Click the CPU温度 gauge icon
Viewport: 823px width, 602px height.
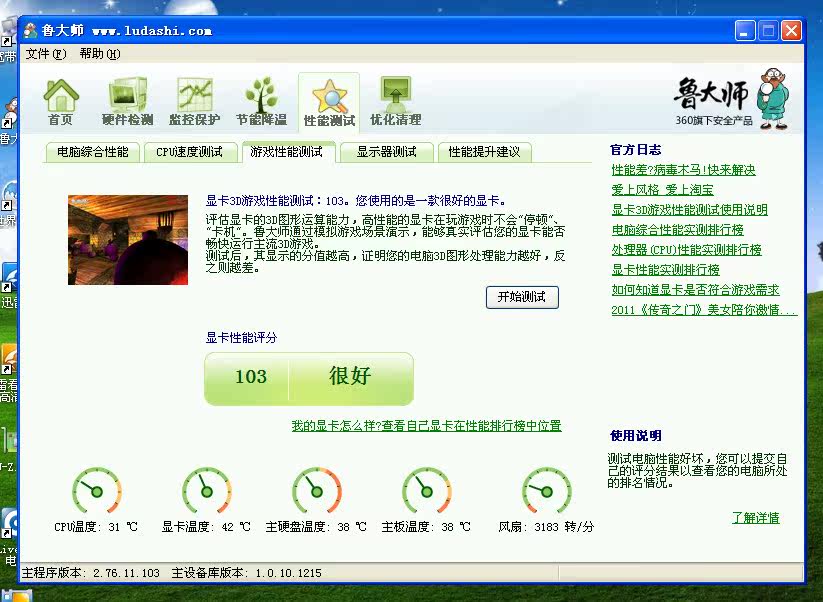click(x=96, y=491)
